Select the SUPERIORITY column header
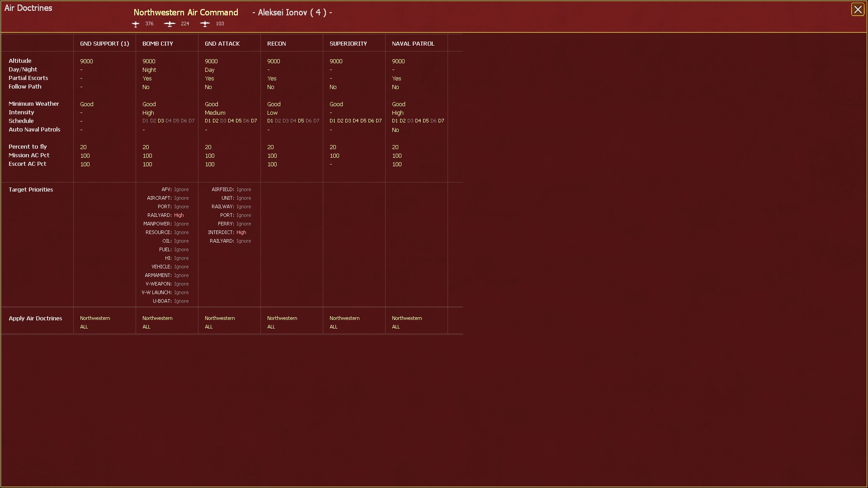This screenshot has width=868, height=488. pyautogui.click(x=348, y=43)
